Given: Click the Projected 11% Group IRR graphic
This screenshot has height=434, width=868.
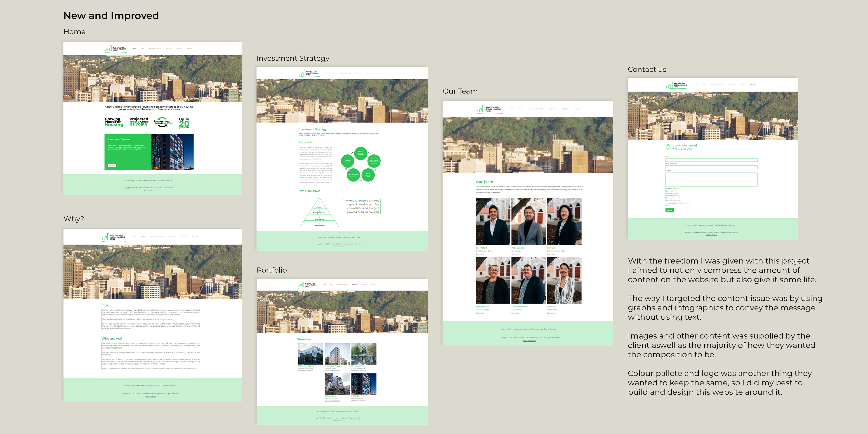Looking at the screenshot, I should point(139,122).
